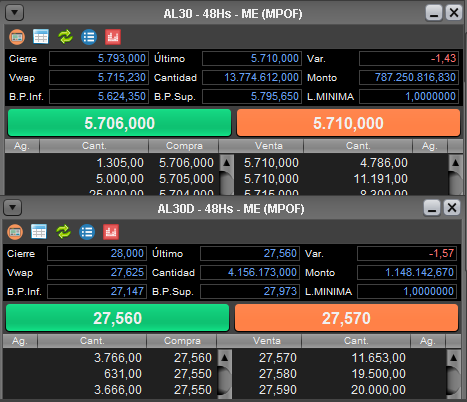Click AL30D bid list scroll up arrow
Image resolution: width=467 pixels, height=402 pixels.
(x=225, y=358)
